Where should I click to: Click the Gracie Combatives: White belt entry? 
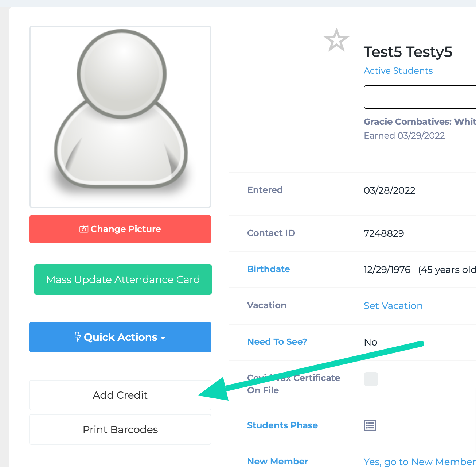click(419, 121)
